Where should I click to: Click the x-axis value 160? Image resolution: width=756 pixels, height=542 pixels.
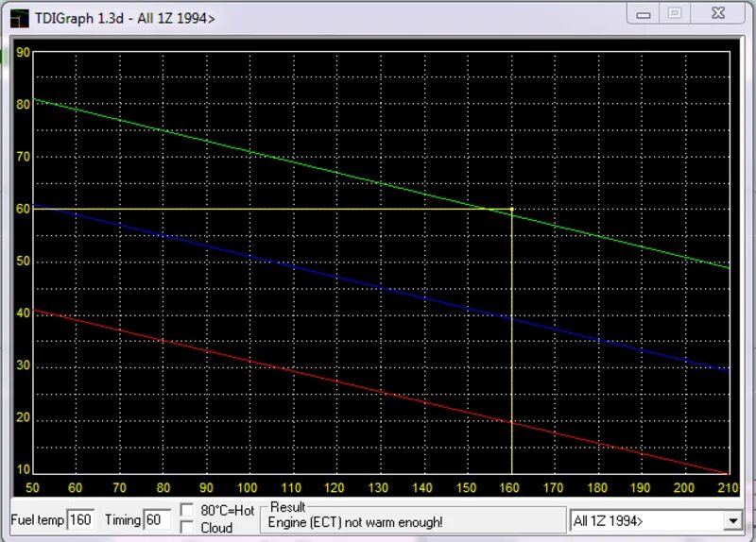[x=509, y=488]
